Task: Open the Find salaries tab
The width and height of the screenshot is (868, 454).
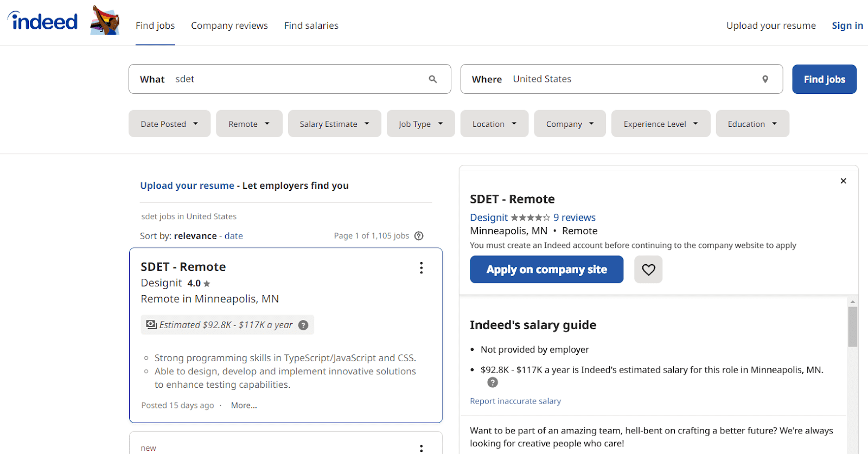Action: click(311, 25)
